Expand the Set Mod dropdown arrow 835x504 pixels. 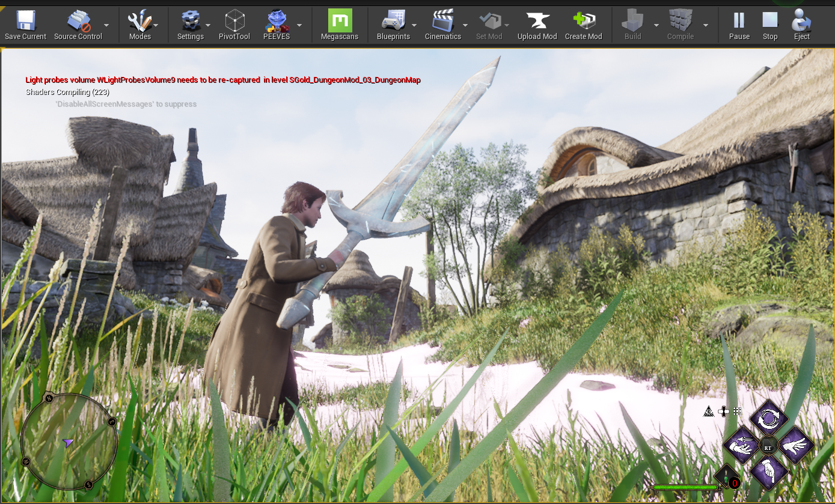coord(507,25)
